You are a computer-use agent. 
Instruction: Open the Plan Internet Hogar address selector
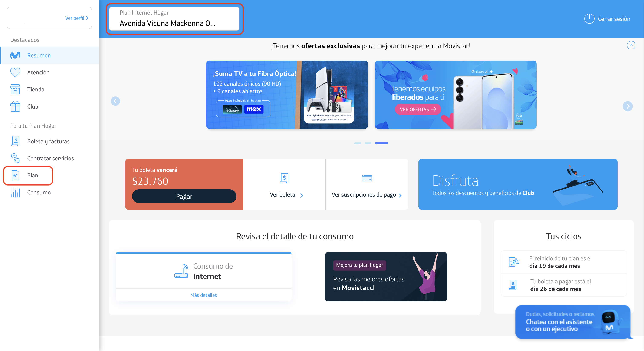[174, 19]
